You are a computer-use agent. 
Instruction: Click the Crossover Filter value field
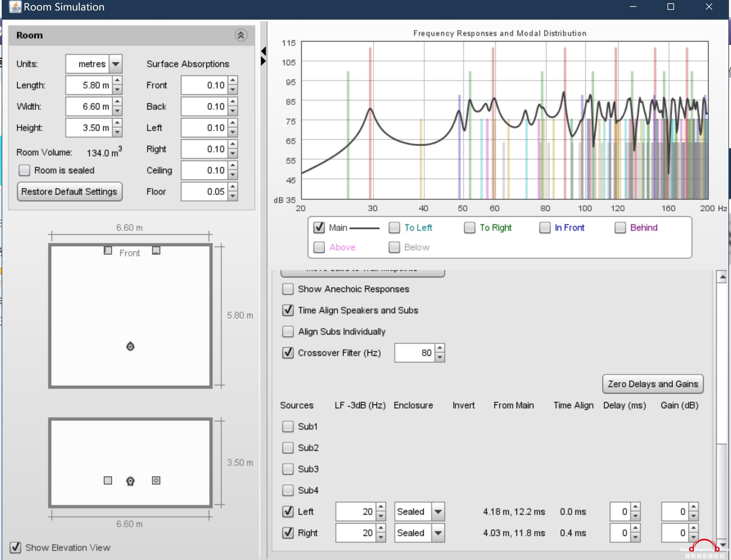click(x=415, y=353)
